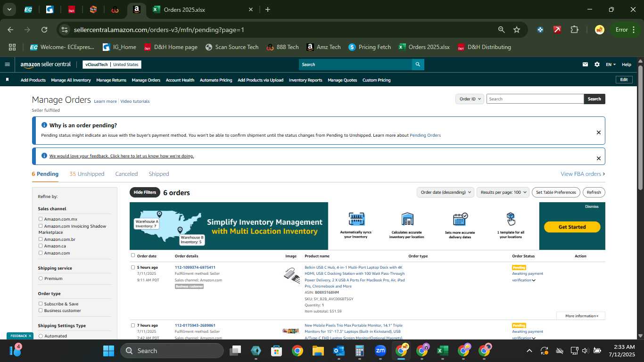The image size is (644, 362).
Task: Open order link 112-0175943-2689861
Action: pos(195,325)
